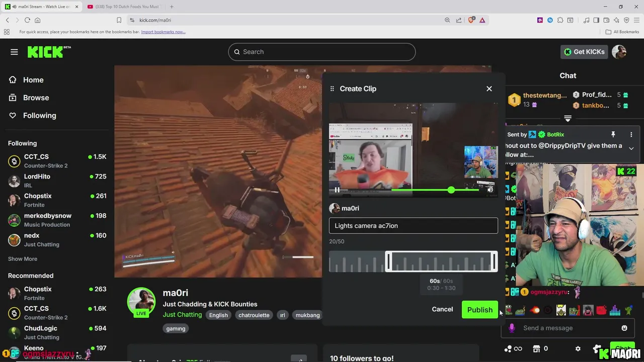
Task: Focus the Kick search box
Action: coord(322,52)
